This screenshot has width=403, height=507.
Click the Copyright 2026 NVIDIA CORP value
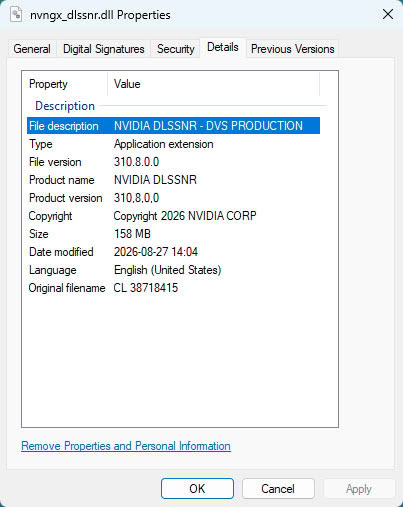[x=185, y=216]
